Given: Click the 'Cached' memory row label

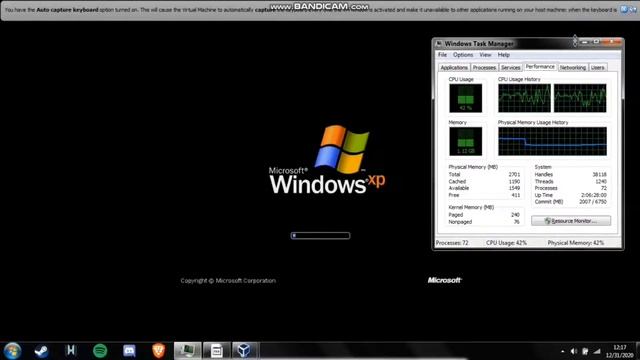Looking at the screenshot, I should [x=457, y=181].
